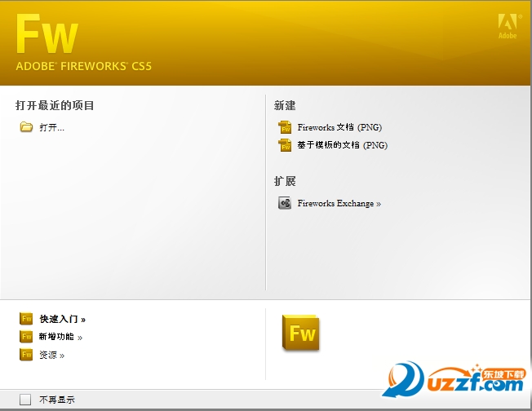This screenshot has width=532, height=411.
Task: Click the 不再显示 label text
Action: 57,400
